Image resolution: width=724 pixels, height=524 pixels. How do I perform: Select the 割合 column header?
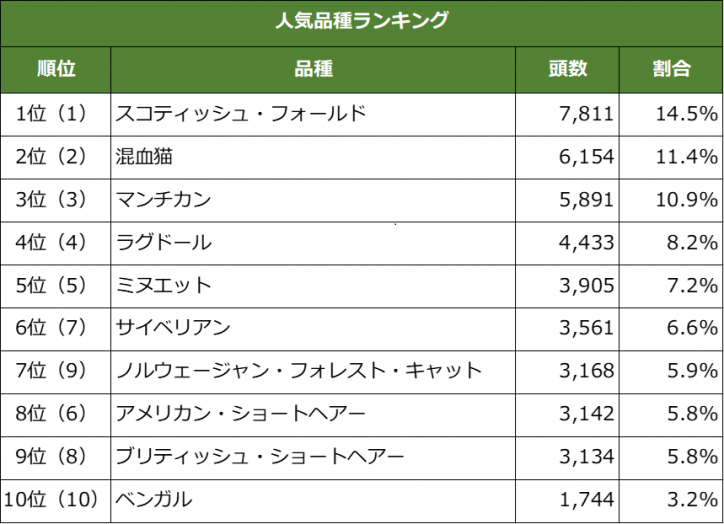[x=671, y=70]
